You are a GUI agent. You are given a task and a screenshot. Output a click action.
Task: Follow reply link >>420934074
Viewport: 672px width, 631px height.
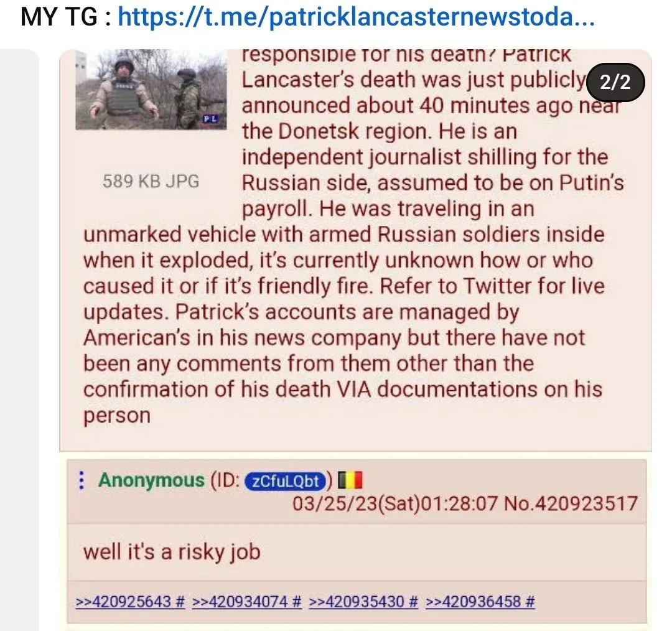(240, 601)
